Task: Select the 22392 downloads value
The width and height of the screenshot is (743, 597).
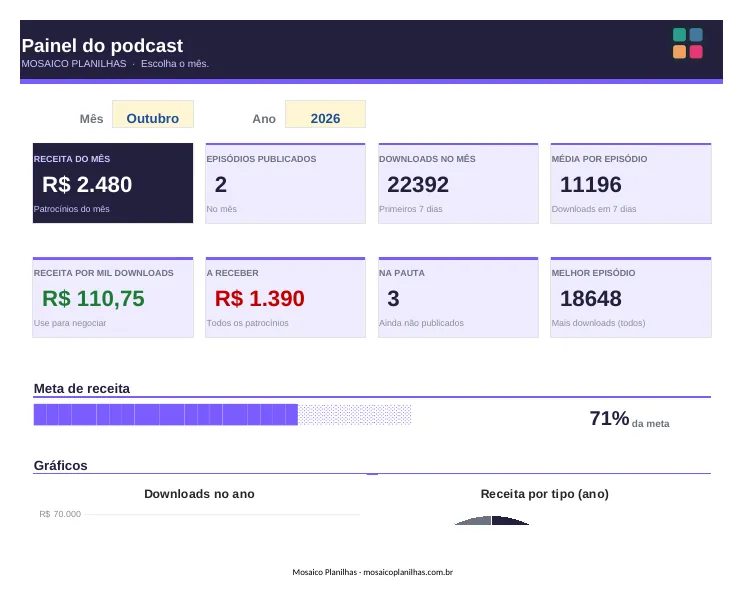Action: (418, 184)
